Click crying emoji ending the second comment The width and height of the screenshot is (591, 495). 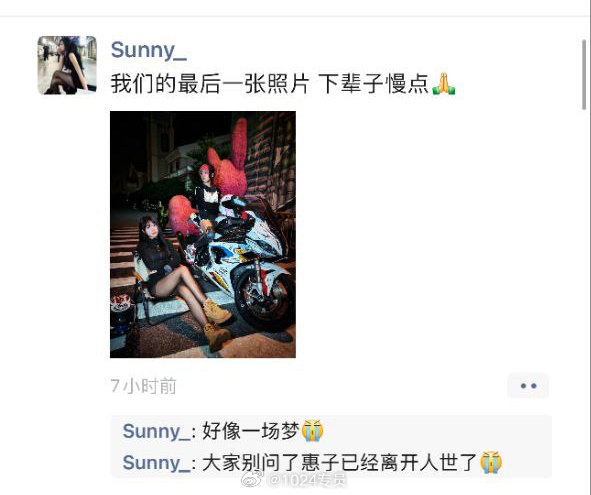coord(491,462)
